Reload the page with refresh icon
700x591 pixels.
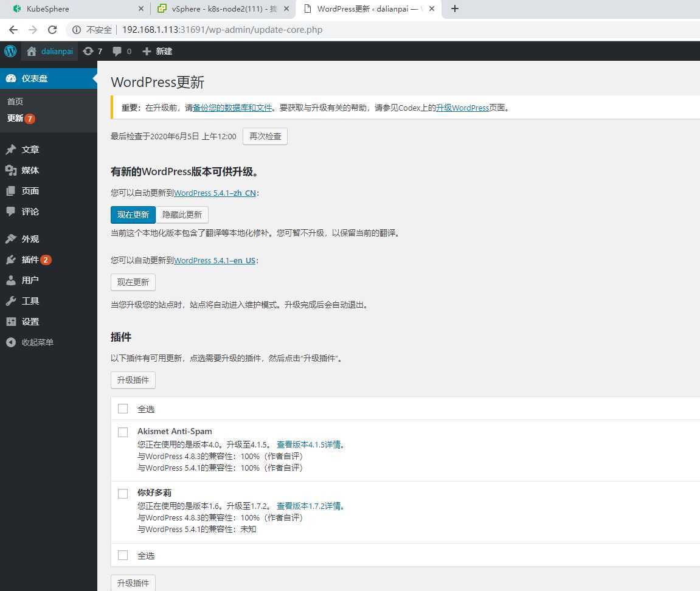pyautogui.click(x=52, y=30)
